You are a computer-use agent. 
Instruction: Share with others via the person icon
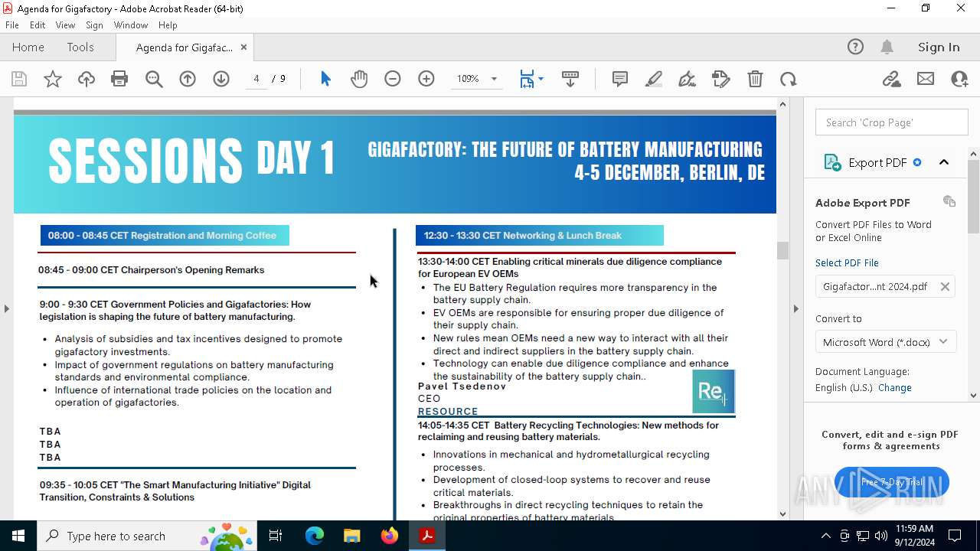pyautogui.click(x=959, y=79)
